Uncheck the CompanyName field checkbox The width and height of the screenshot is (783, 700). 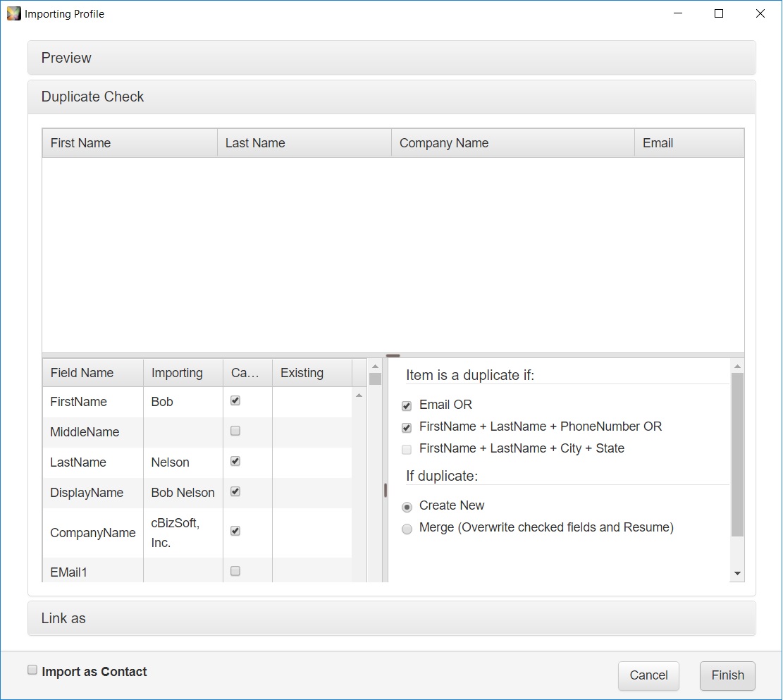click(235, 531)
